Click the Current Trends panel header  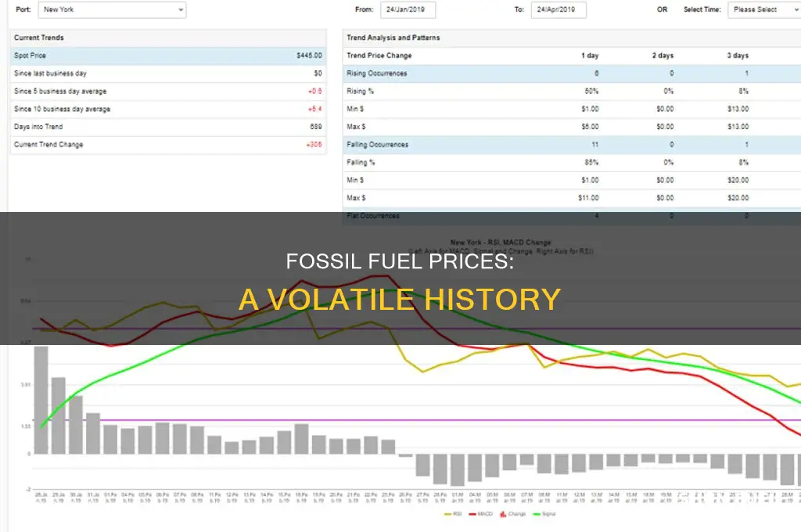(x=168, y=38)
